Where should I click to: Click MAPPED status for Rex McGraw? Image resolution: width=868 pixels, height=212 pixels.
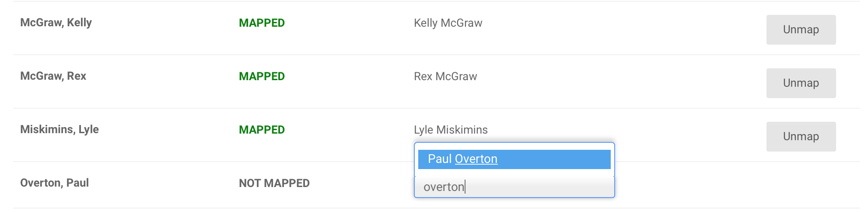tap(262, 76)
